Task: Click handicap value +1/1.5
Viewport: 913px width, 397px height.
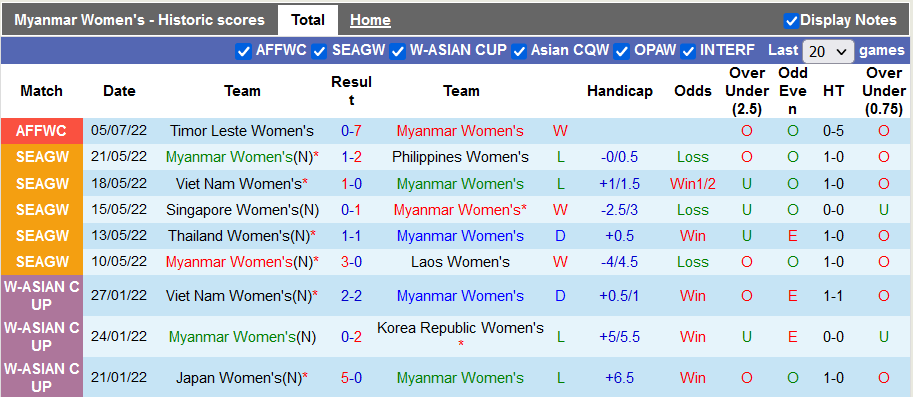Action: 620,184
